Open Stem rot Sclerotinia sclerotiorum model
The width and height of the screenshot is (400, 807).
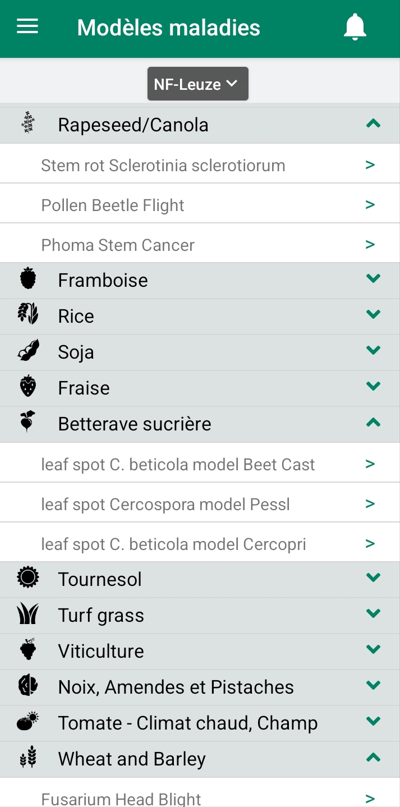coord(200,165)
